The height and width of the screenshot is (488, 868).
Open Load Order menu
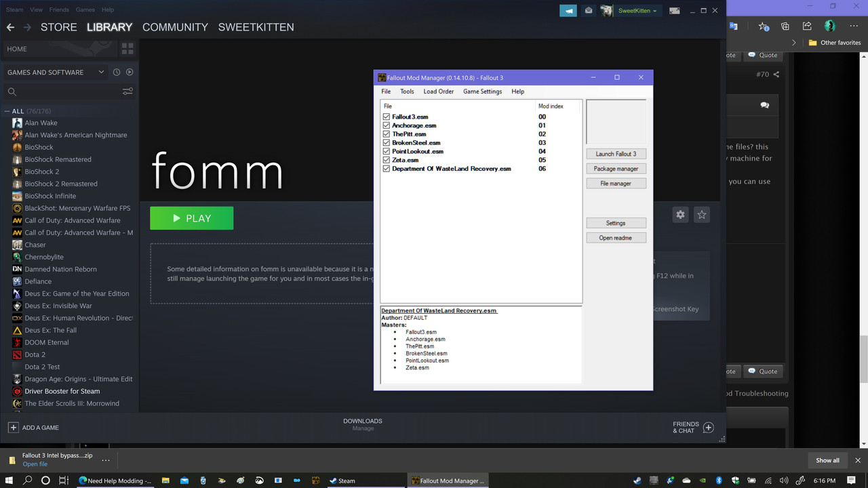pyautogui.click(x=439, y=91)
